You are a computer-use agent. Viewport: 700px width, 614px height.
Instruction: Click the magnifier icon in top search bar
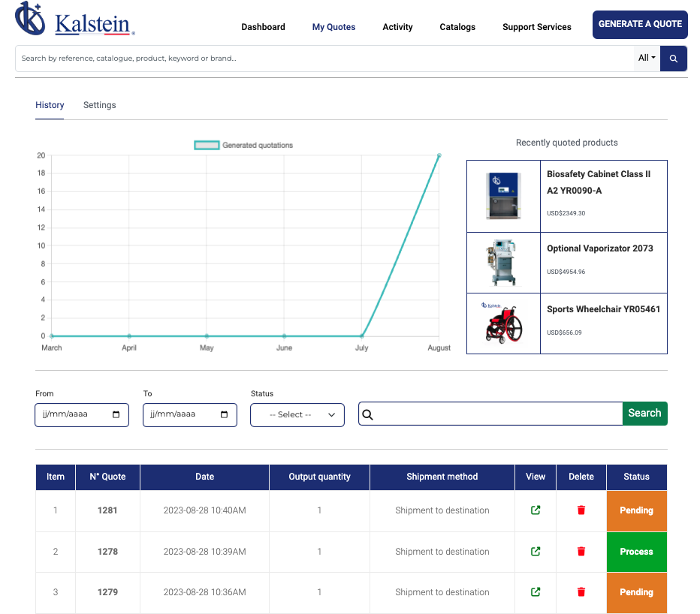pos(674,59)
